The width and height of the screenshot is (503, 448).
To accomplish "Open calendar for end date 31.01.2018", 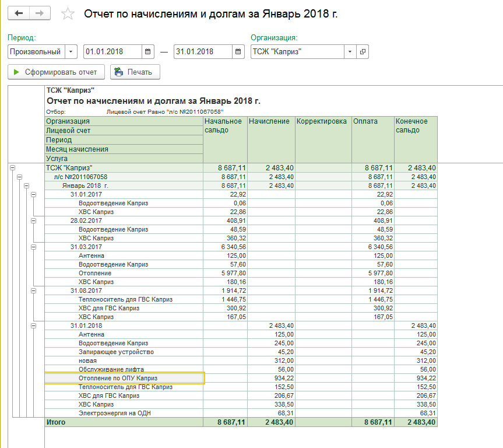I will pyautogui.click(x=238, y=52).
